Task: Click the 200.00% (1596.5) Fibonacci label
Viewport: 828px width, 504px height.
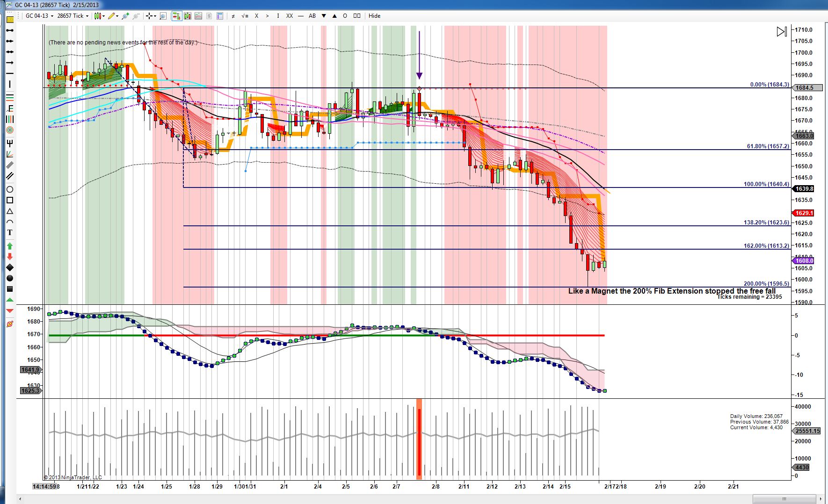Action: click(766, 284)
